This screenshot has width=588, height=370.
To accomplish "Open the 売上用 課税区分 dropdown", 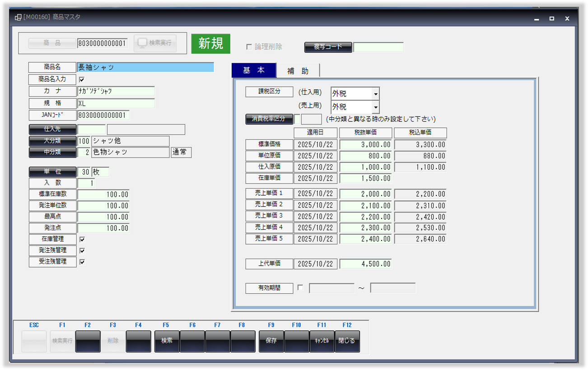I will (375, 107).
